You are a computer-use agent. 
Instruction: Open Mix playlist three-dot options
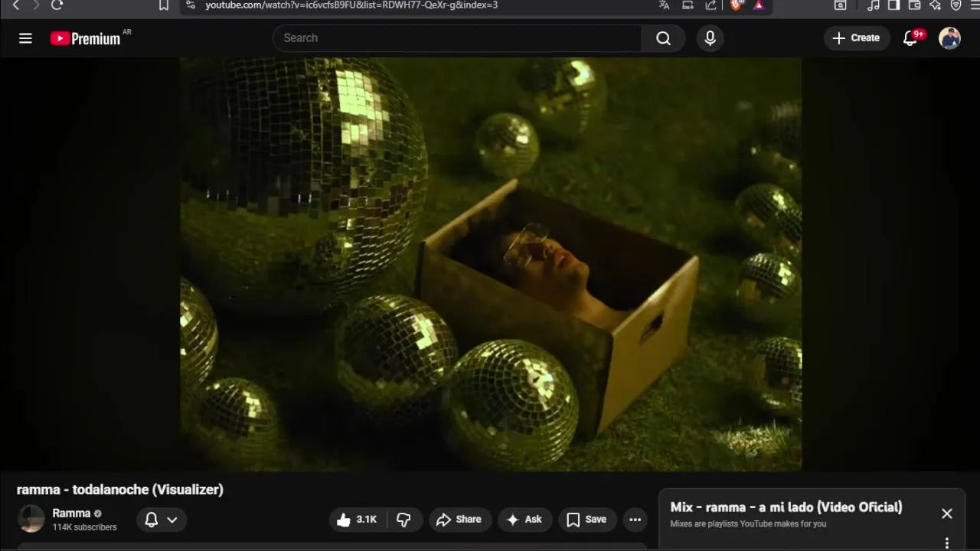pos(947,543)
